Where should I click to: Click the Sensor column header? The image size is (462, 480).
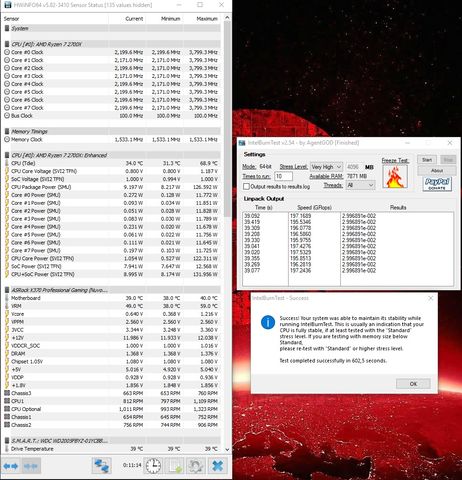[x=11, y=19]
